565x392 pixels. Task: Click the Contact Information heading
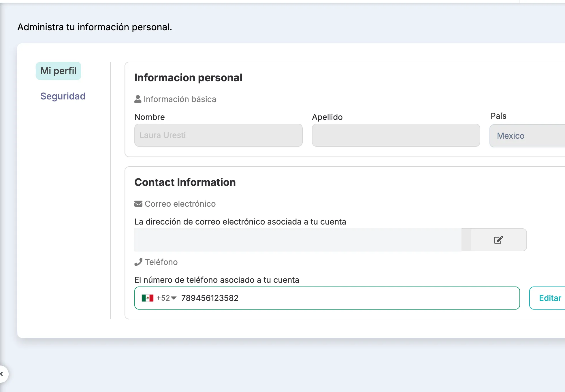(185, 182)
